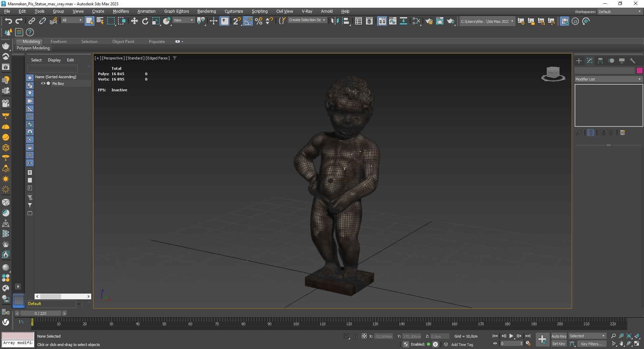644x349 pixels.
Task: Toggle the Angle Snap icon
Action: 248,21
